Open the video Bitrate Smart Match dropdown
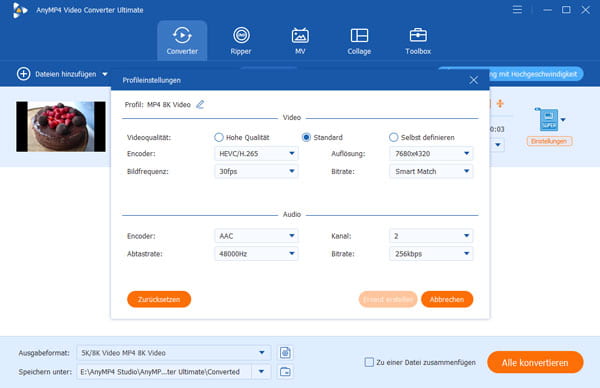The height and width of the screenshot is (388, 600). pyautogui.click(x=431, y=171)
